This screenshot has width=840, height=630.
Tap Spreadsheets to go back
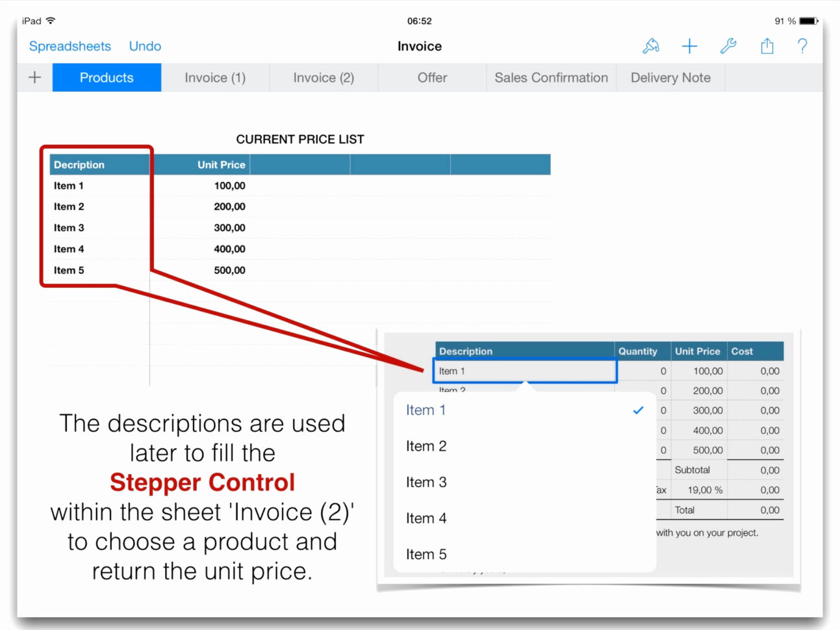[x=70, y=46]
